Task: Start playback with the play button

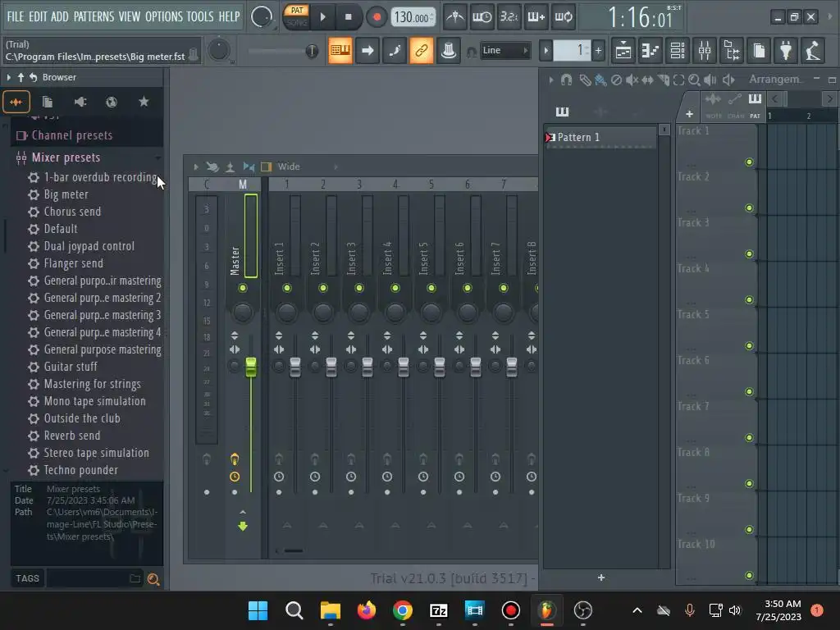Action: pos(322,17)
